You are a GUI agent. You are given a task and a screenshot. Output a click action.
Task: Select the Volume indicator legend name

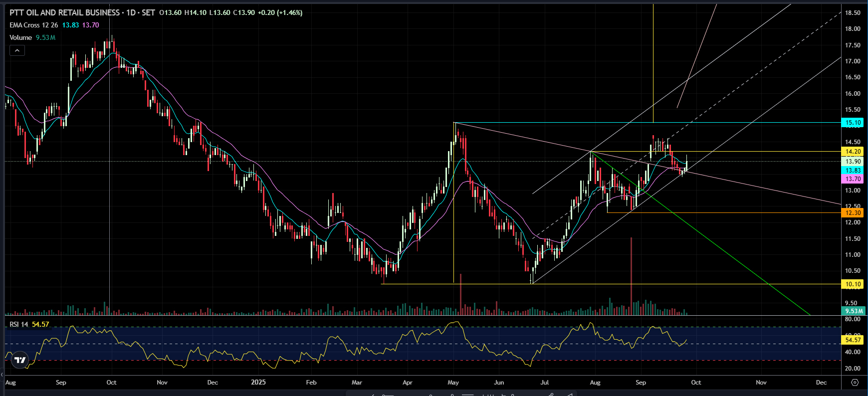pyautogui.click(x=20, y=37)
